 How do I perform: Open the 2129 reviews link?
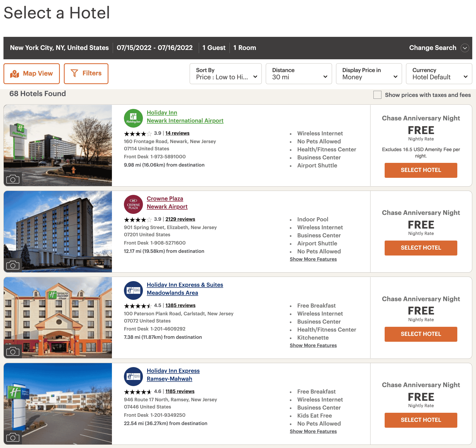pos(180,219)
